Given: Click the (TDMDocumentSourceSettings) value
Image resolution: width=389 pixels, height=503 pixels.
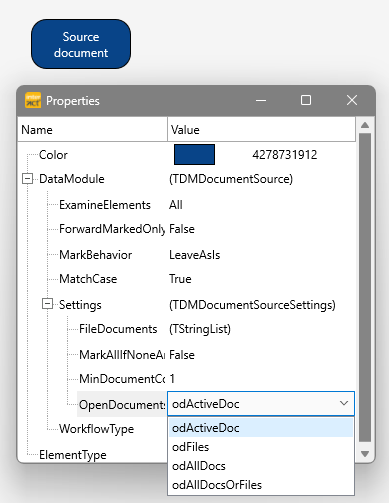Looking at the screenshot, I should point(252,305).
